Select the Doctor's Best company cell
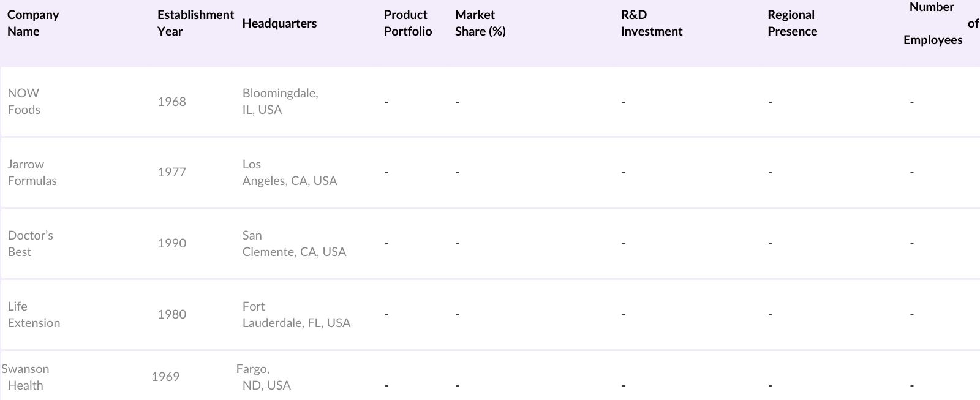Screen dimensions: 980x400 (x=30, y=244)
